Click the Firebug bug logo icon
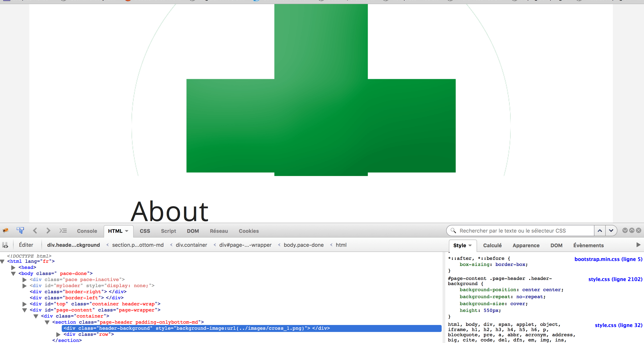The image size is (644, 343). pos(5,231)
